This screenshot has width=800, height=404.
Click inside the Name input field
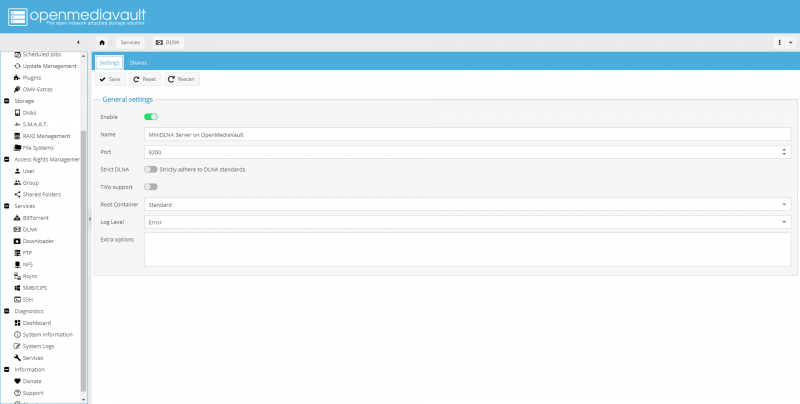point(467,135)
